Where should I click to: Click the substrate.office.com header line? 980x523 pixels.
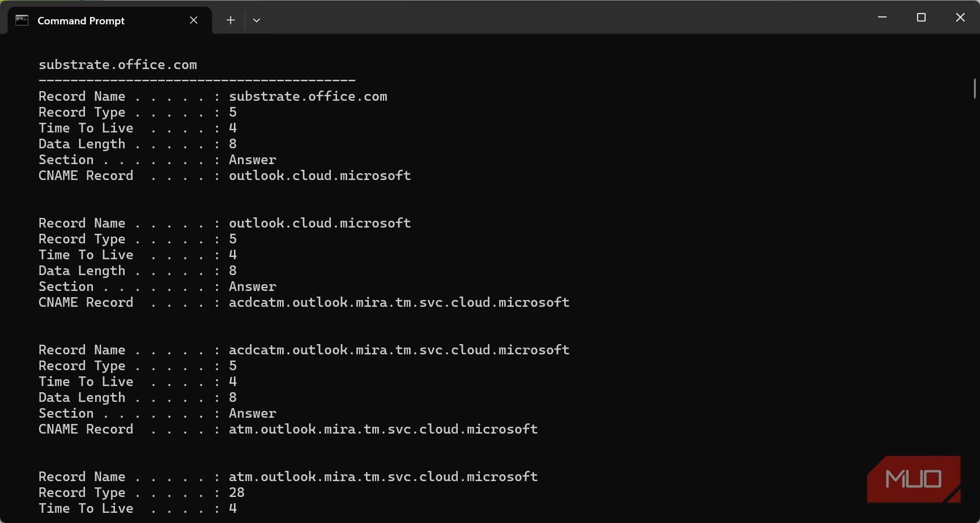pyautogui.click(x=118, y=65)
